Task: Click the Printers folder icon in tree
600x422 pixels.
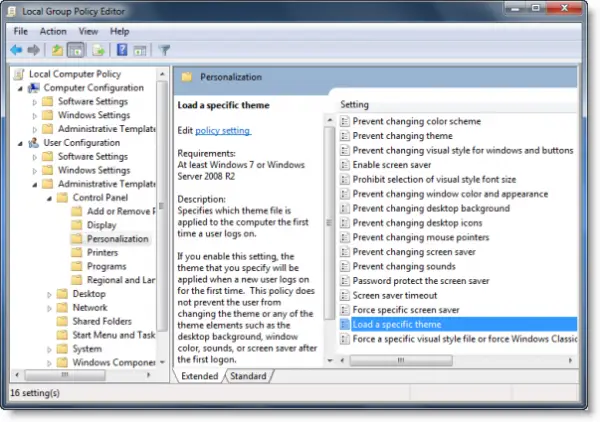Action: coord(77,253)
